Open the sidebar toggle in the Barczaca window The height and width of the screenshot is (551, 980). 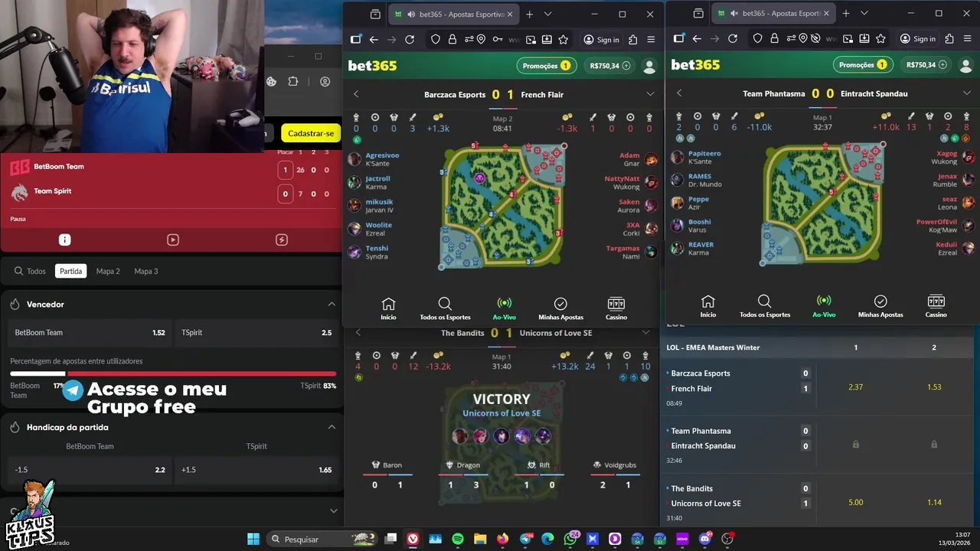pos(356,40)
